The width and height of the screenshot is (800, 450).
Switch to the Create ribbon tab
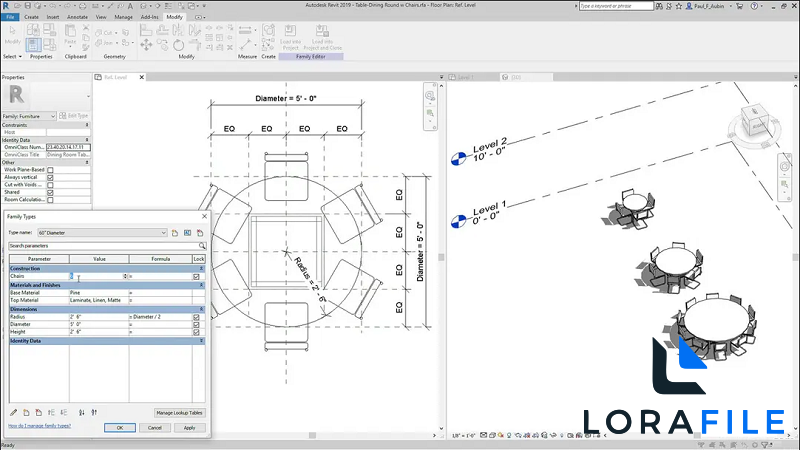[x=31, y=17]
